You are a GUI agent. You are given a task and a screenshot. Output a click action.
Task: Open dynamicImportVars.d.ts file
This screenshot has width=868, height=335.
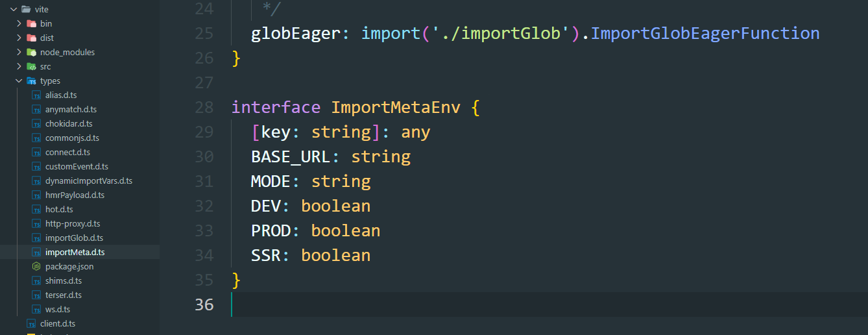point(89,180)
